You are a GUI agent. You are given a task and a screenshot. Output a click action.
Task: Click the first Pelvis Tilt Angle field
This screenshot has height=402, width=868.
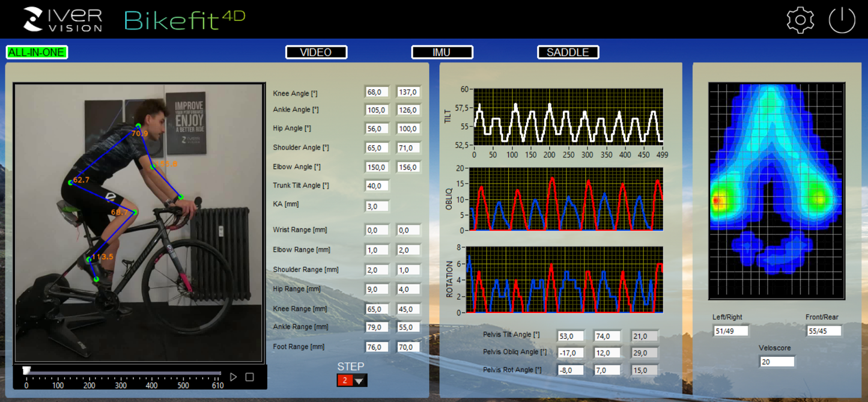(569, 335)
